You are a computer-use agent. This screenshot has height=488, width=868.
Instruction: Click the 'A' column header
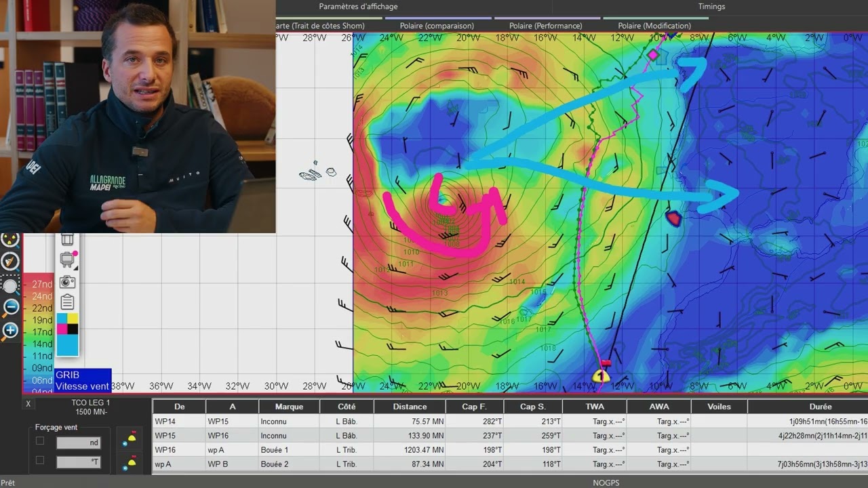pos(233,407)
